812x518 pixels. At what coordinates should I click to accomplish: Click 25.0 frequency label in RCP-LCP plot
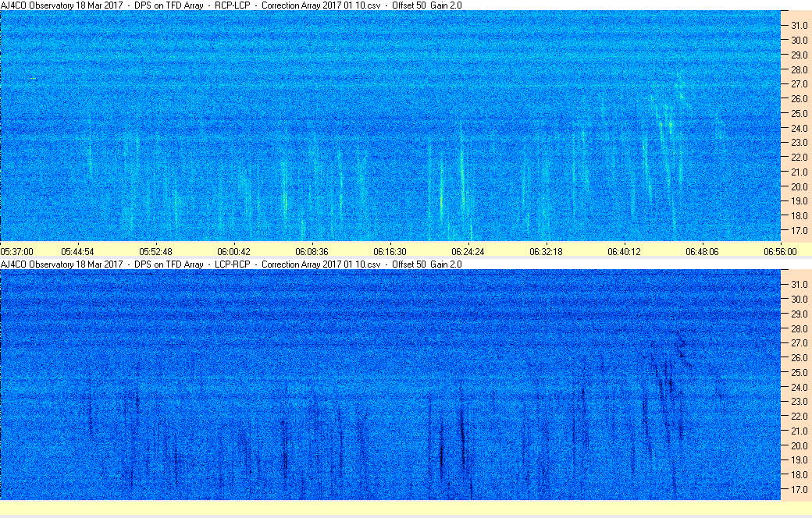click(799, 113)
